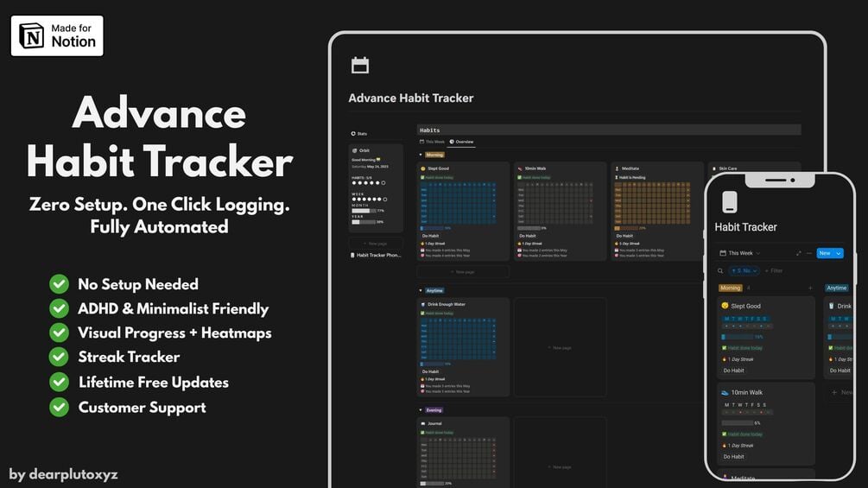This screenshot has width=868, height=488.
Task: Open the This Week view dropdown on the phone
Action: 740,253
